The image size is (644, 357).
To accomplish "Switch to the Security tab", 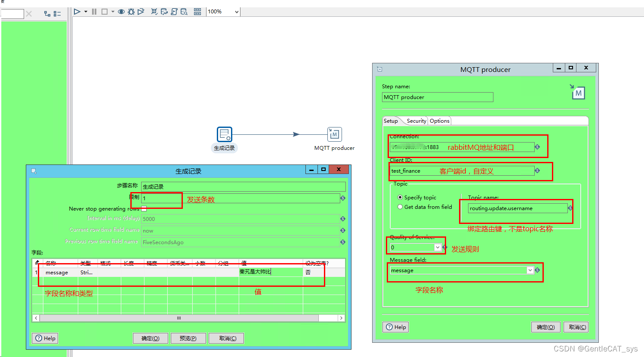I will (416, 121).
